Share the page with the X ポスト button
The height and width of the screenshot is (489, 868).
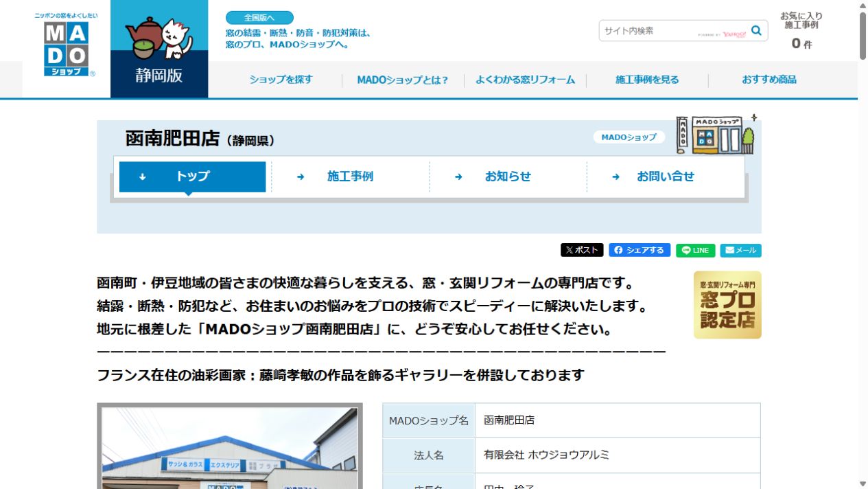[582, 250]
